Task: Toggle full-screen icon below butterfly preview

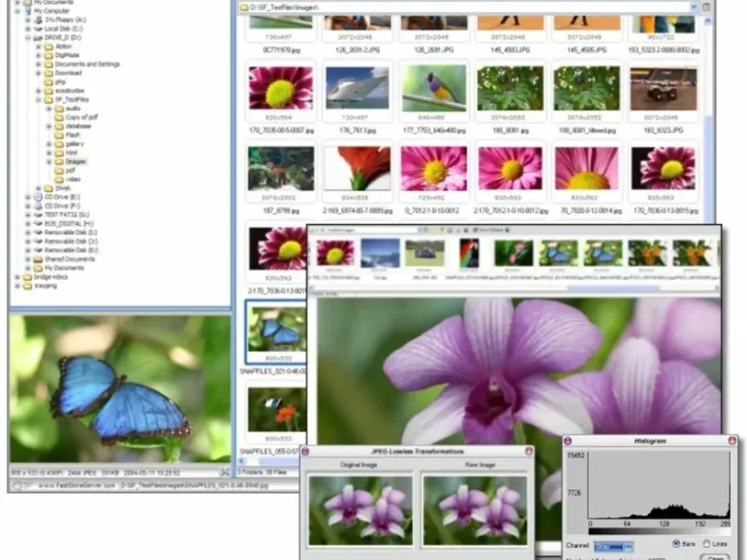Action: (x=224, y=472)
